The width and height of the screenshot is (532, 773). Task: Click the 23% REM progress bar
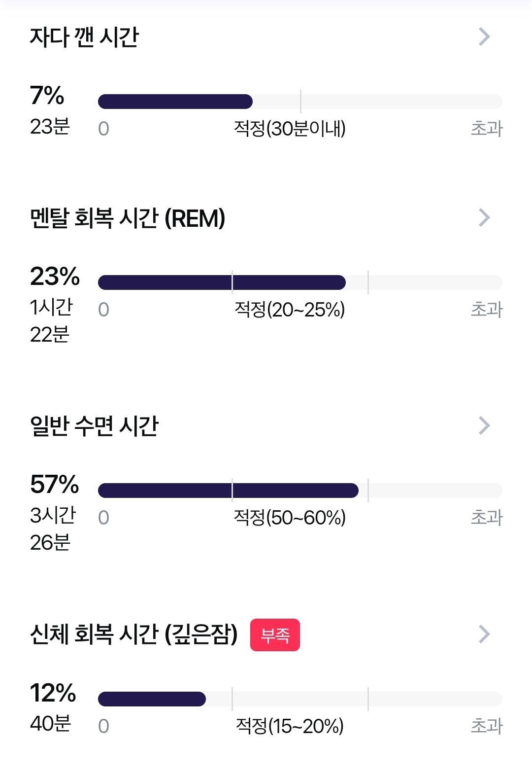coord(300,282)
